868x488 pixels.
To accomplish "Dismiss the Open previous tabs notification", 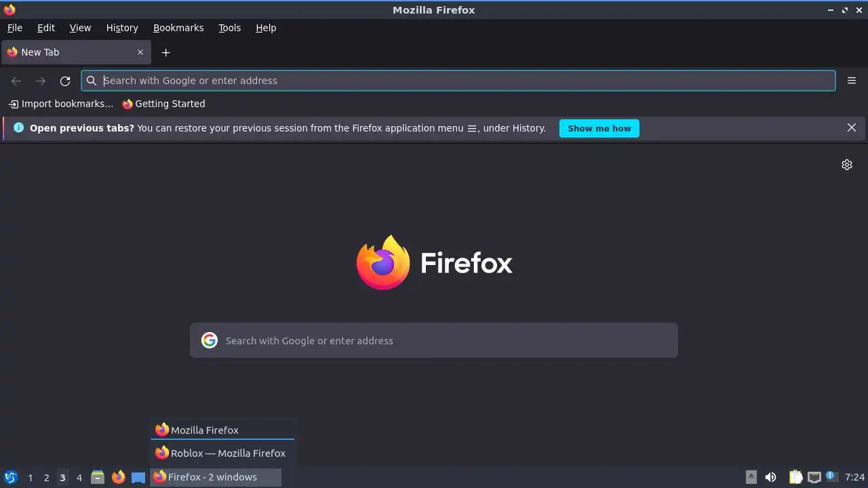I will pos(852,127).
